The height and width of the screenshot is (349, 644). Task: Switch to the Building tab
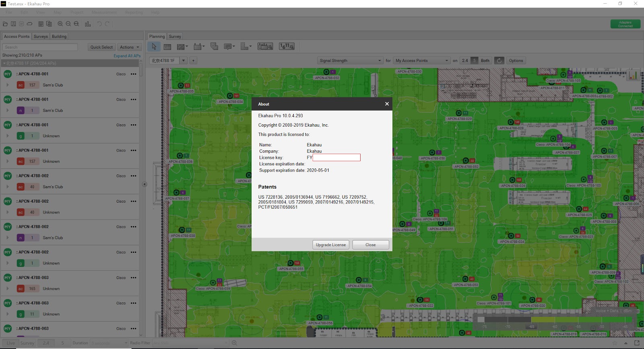59,36
